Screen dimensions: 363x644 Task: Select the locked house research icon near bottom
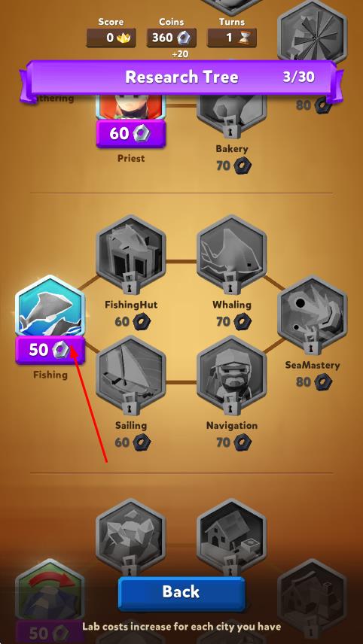coord(232,536)
